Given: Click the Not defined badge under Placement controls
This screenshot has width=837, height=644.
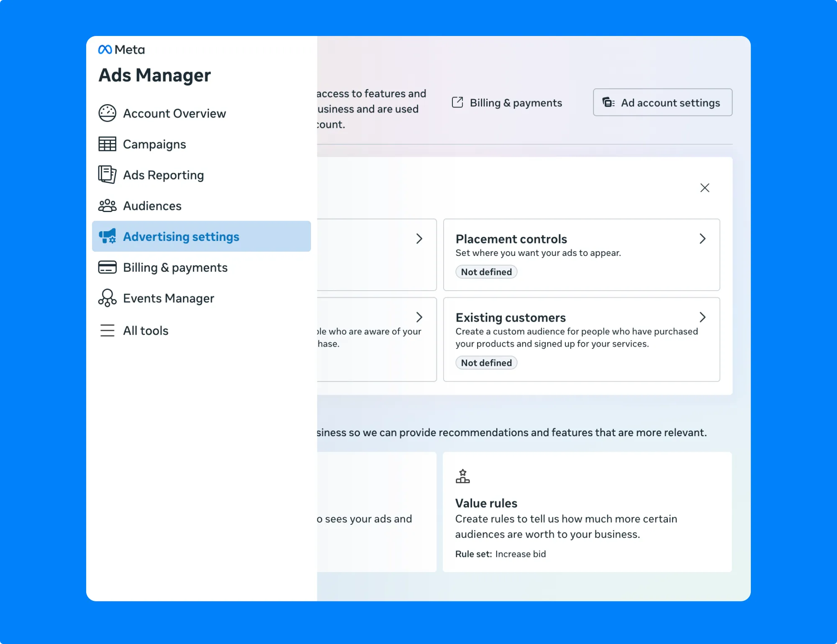Looking at the screenshot, I should click(486, 271).
